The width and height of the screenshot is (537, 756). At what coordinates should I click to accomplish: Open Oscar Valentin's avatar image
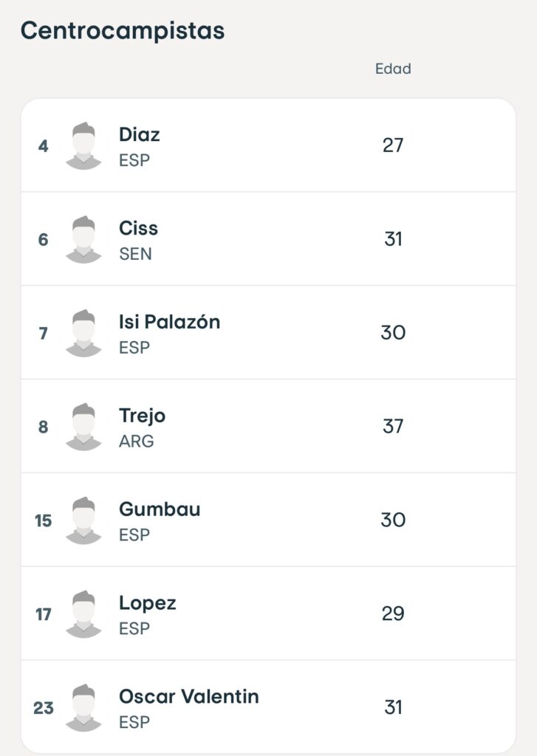(83, 708)
